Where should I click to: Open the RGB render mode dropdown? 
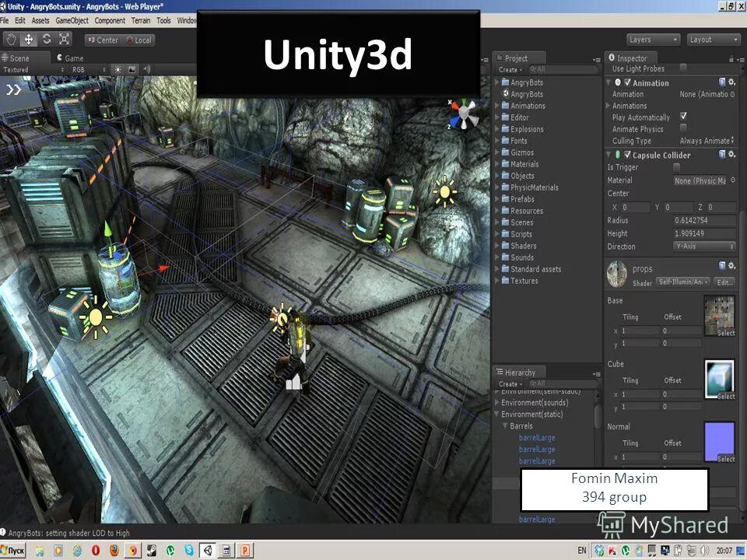pyautogui.click(x=89, y=70)
